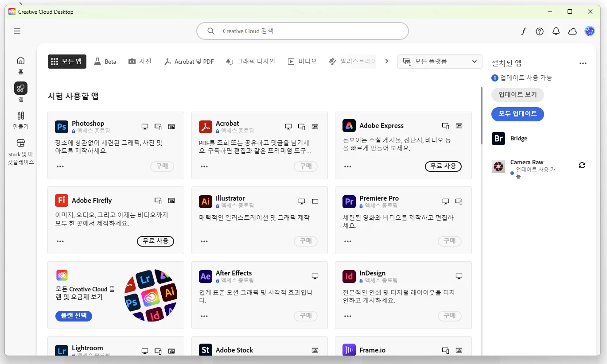Click the Adobe Firefly app icon
The image size is (607, 364).
(x=62, y=200)
